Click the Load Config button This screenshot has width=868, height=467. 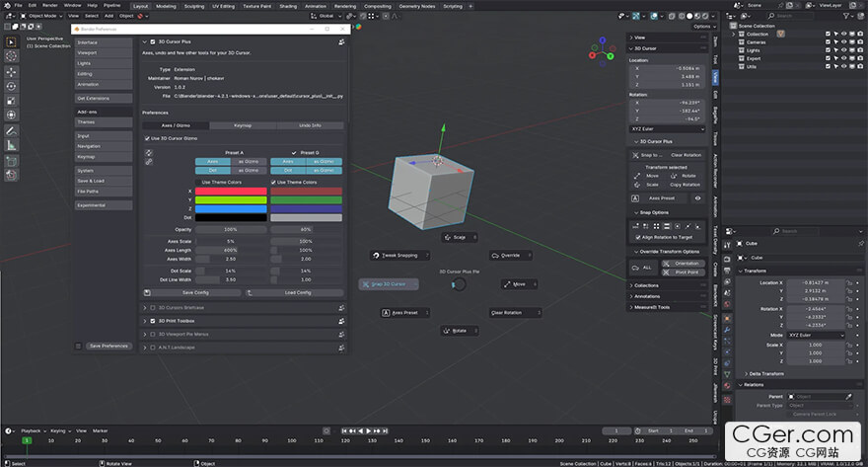tap(295, 292)
